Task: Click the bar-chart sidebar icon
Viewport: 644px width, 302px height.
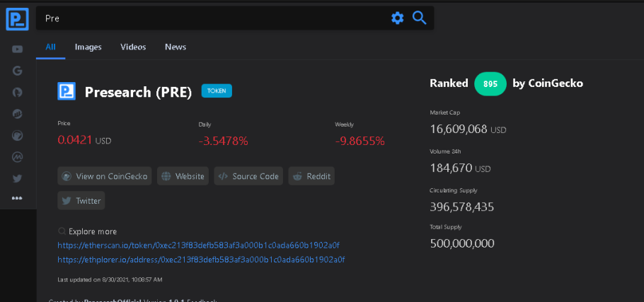Action: tap(17, 114)
